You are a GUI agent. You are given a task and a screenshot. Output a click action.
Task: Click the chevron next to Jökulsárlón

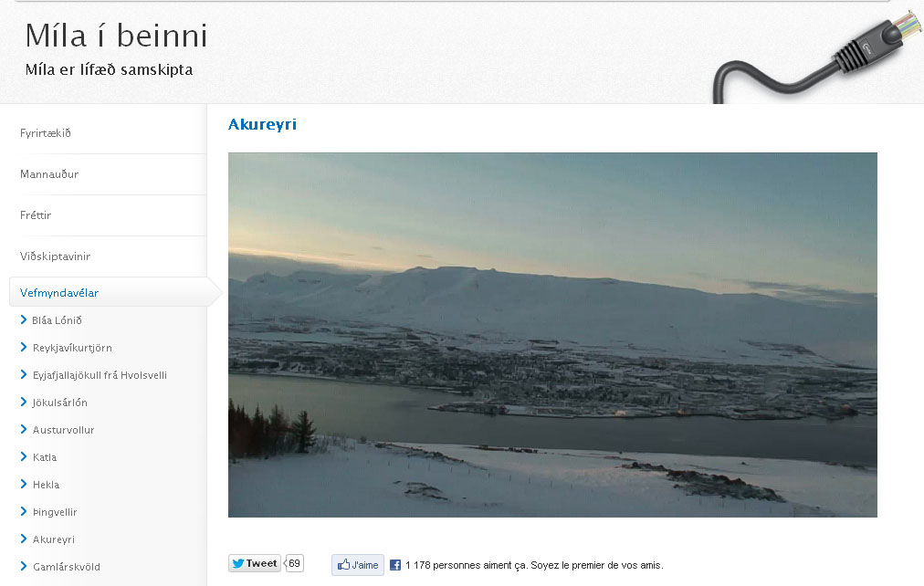click(24, 402)
